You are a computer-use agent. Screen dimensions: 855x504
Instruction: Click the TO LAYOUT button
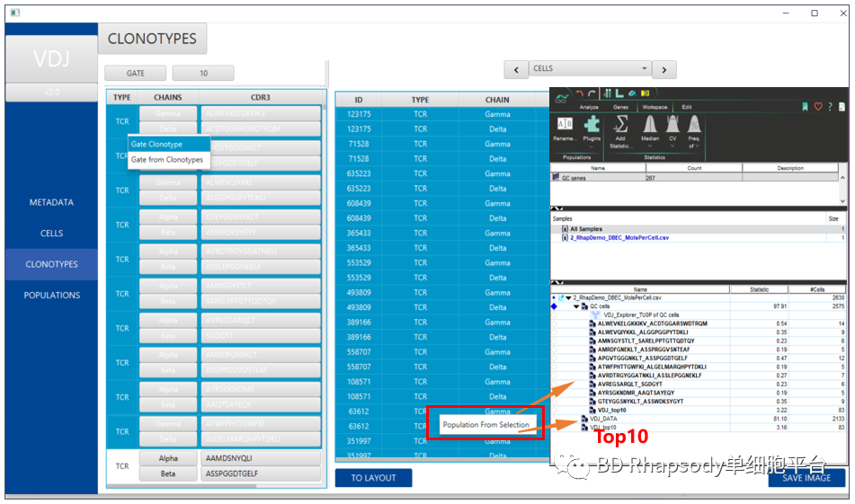tap(373, 478)
